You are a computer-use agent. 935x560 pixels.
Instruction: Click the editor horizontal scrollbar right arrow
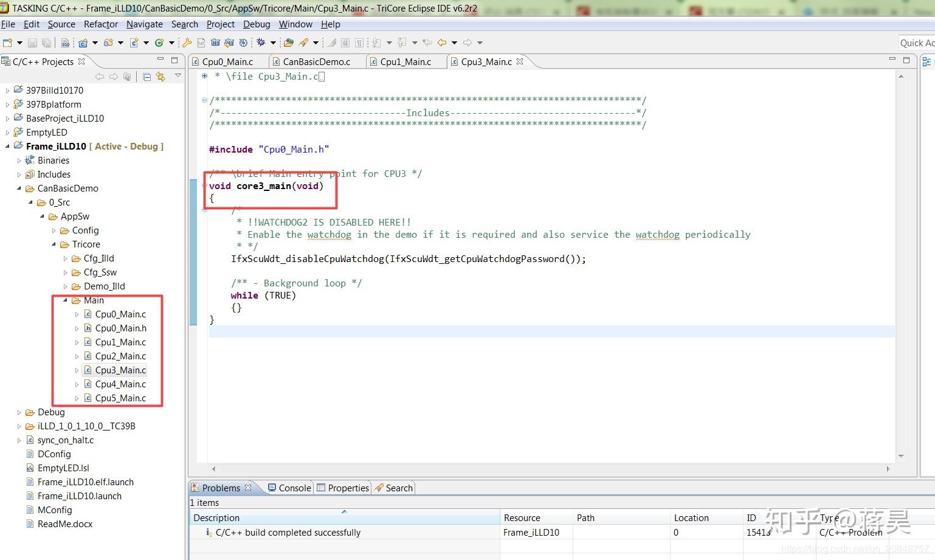click(888, 469)
